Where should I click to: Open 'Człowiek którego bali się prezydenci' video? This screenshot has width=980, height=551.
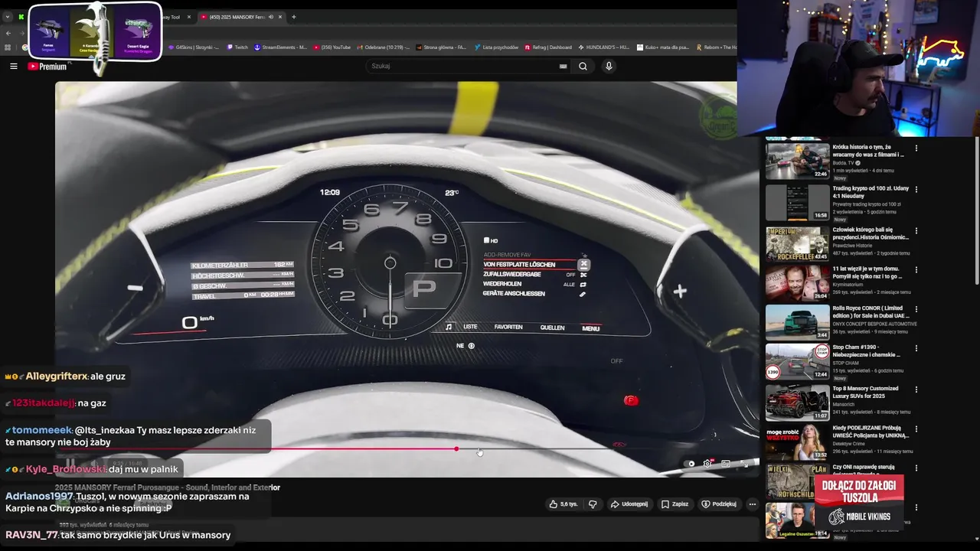(797, 243)
